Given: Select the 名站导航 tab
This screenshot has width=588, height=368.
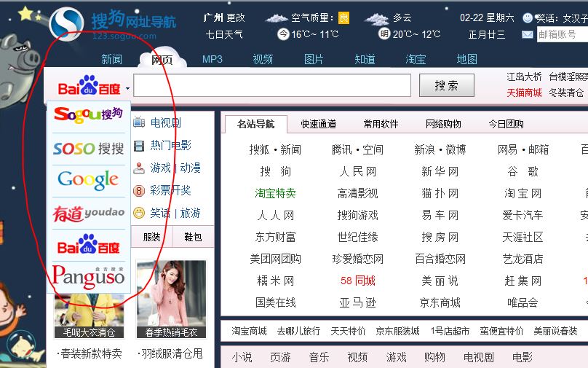Looking at the screenshot, I should (255, 124).
